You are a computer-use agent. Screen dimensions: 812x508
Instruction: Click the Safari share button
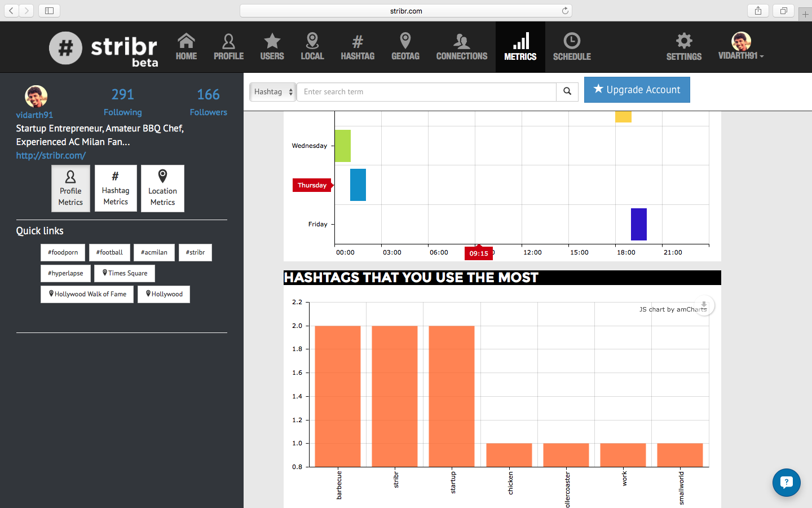click(x=758, y=11)
